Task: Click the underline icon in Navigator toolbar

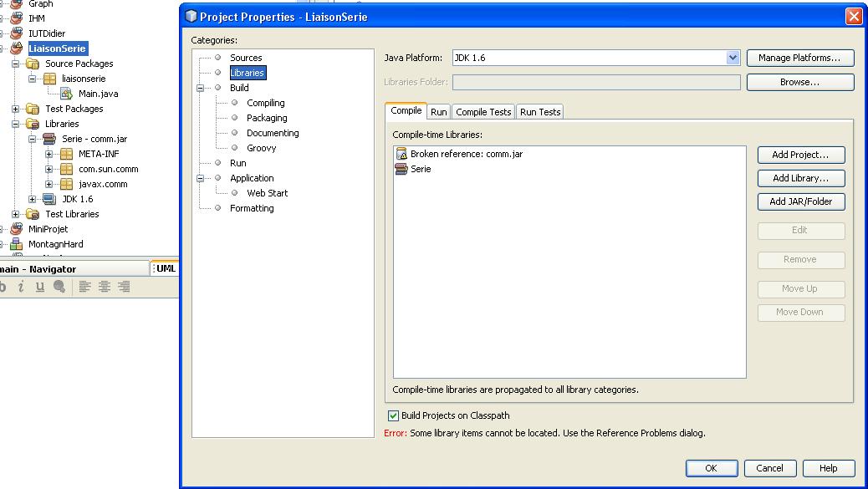Action: coord(40,287)
